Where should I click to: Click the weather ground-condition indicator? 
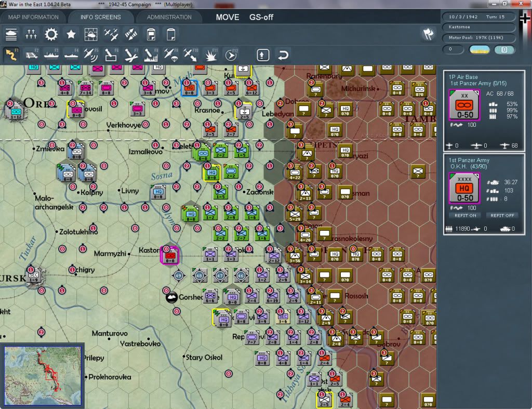click(479, 49)
